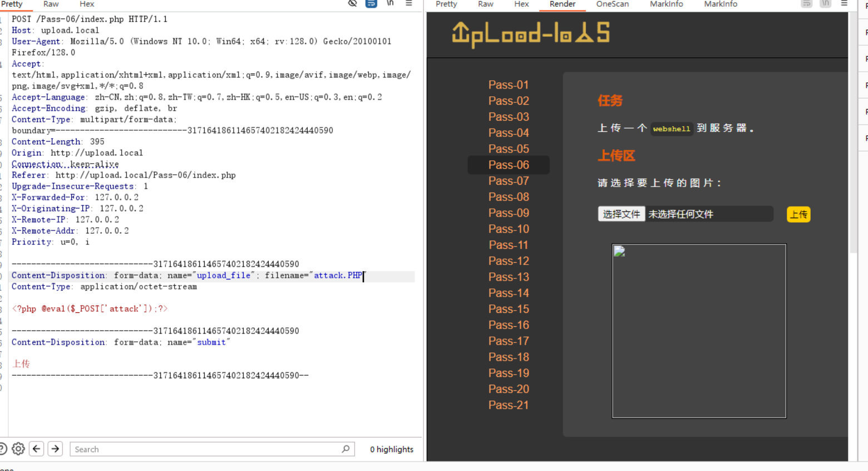
Task: Open Pass-18 challenge link
Action: (509, 357)
